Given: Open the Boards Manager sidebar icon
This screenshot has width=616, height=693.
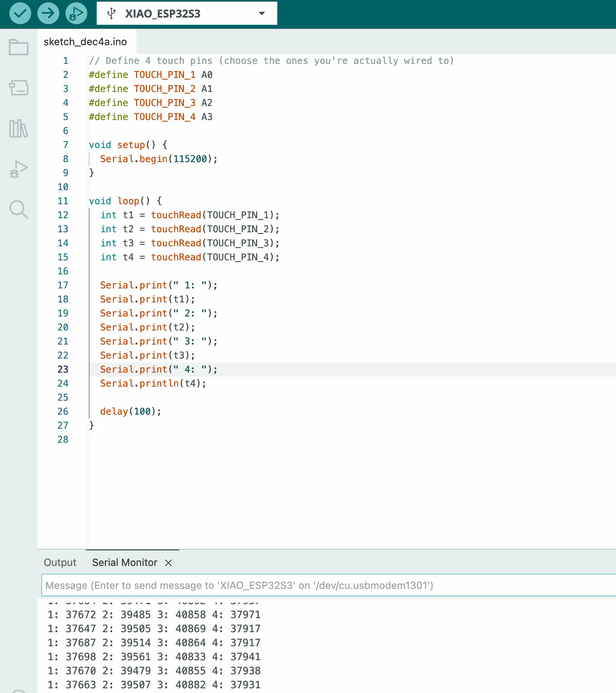Looking at the screenshot, I should pos(18,88).
